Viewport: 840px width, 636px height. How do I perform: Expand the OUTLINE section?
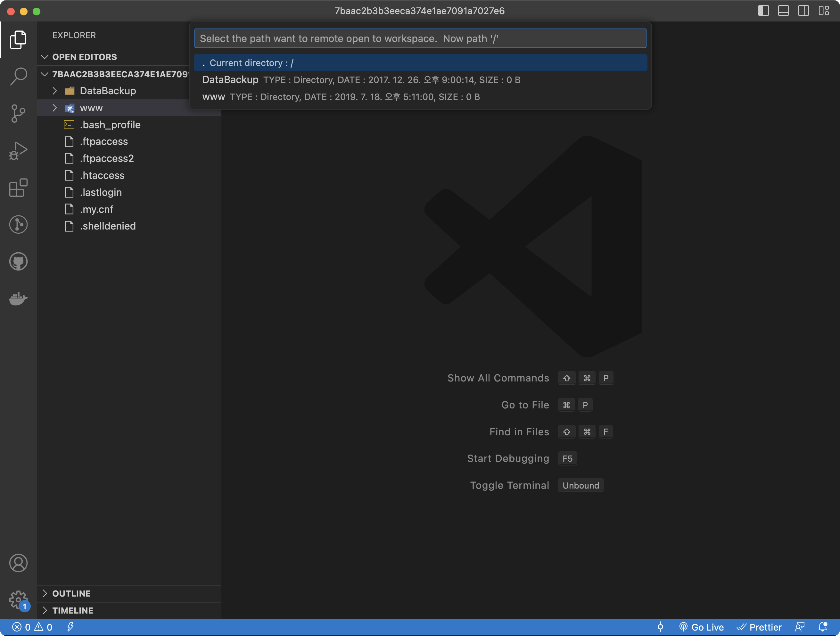71,593
